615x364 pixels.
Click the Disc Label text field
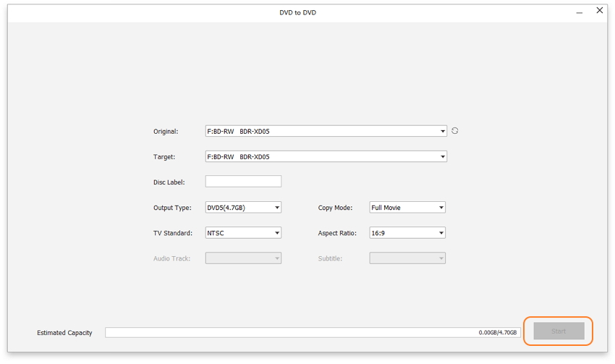243,182
